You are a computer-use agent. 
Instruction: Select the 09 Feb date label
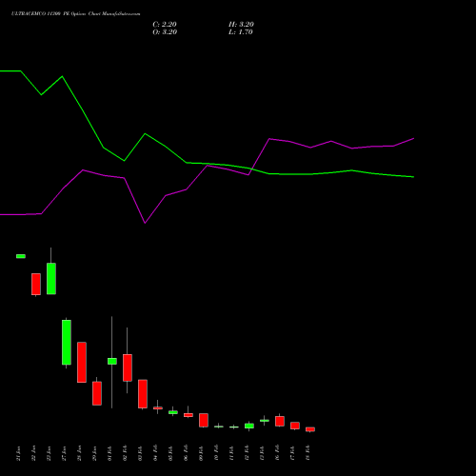(x=201, y=453)
